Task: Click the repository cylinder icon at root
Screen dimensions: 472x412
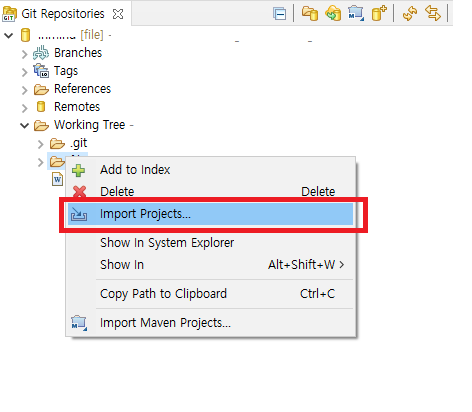Action: (x=25, y=35)
